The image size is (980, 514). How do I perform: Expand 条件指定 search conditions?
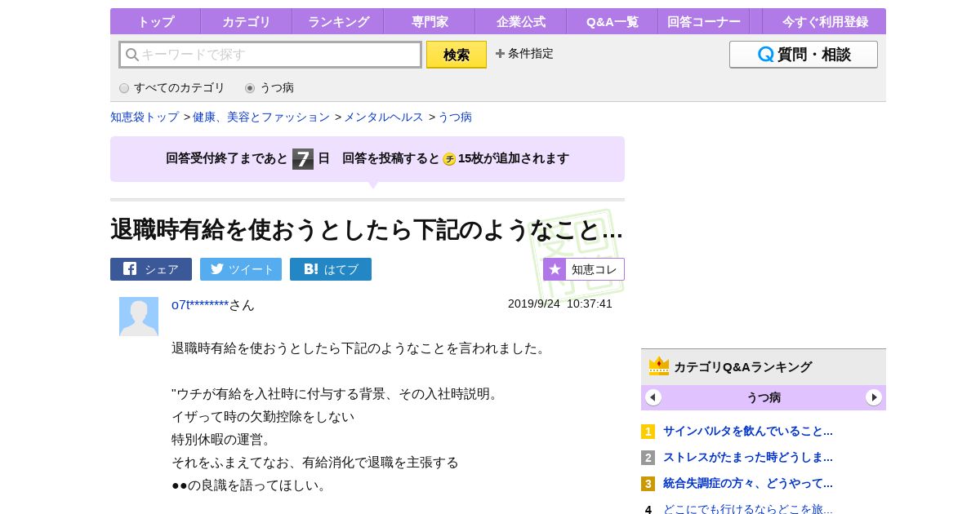[x=524, y=54]
